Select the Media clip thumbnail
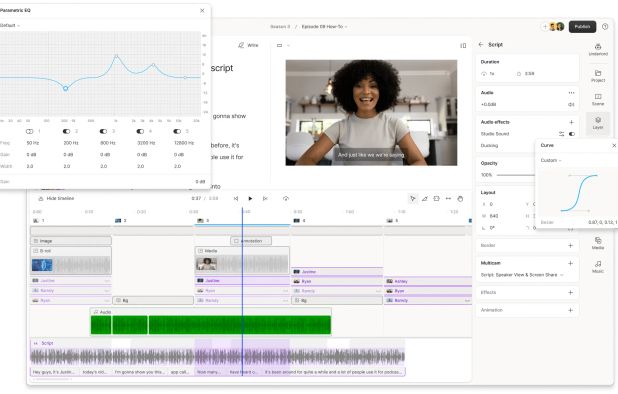This screenshot has height=394, width=618. click(x=206, y=264)
